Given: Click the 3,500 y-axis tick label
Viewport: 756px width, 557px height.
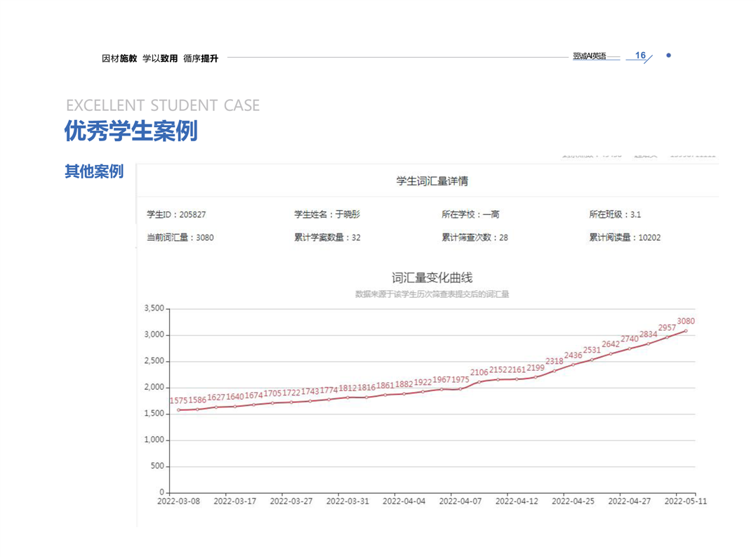Looking at the screenshot, I should [x=154, y=308].
